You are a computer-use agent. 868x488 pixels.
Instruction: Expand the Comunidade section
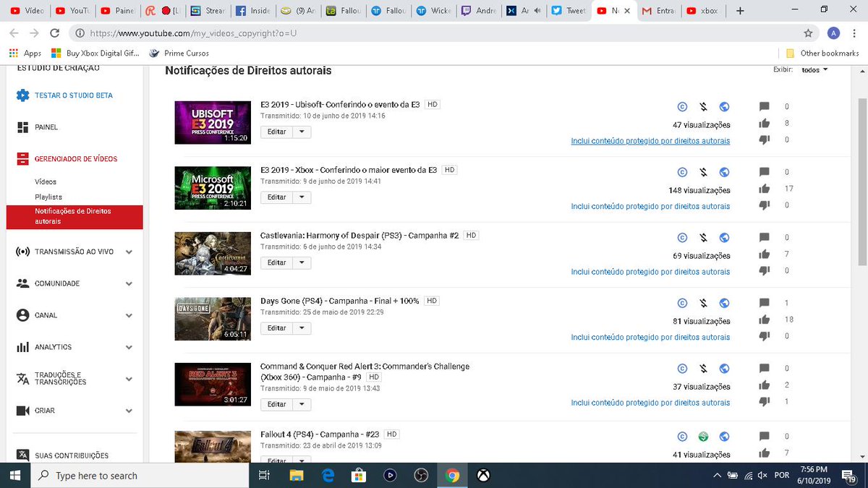[129, 284]
